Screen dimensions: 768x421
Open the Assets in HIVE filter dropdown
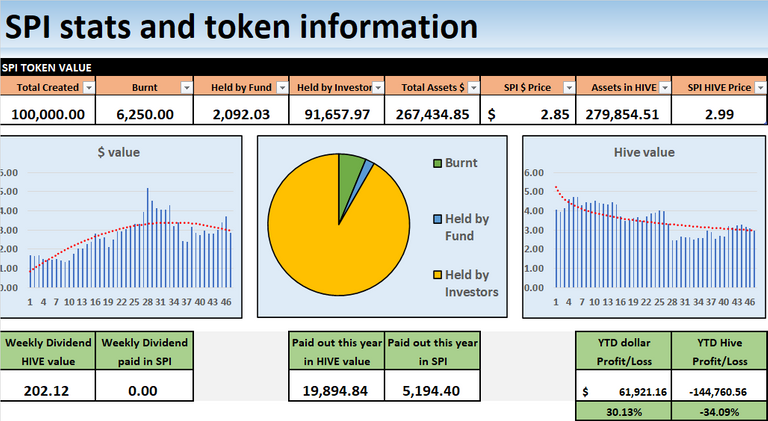pyautogui.click(x=665, y=88)
